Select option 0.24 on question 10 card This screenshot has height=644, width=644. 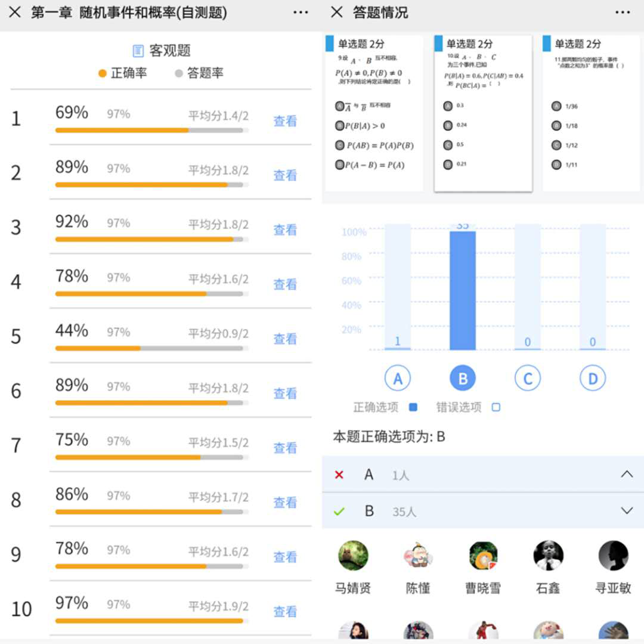448,125
